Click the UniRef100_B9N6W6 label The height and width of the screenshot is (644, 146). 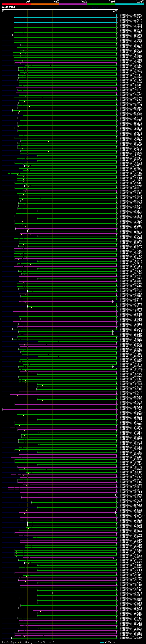click(x=131, y=35)
